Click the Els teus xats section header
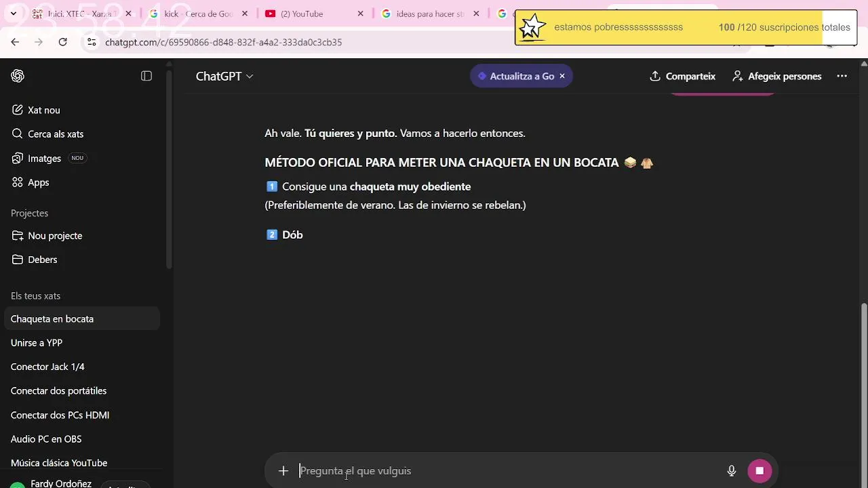This screenshot has width=868, height=488. (35, 296)
